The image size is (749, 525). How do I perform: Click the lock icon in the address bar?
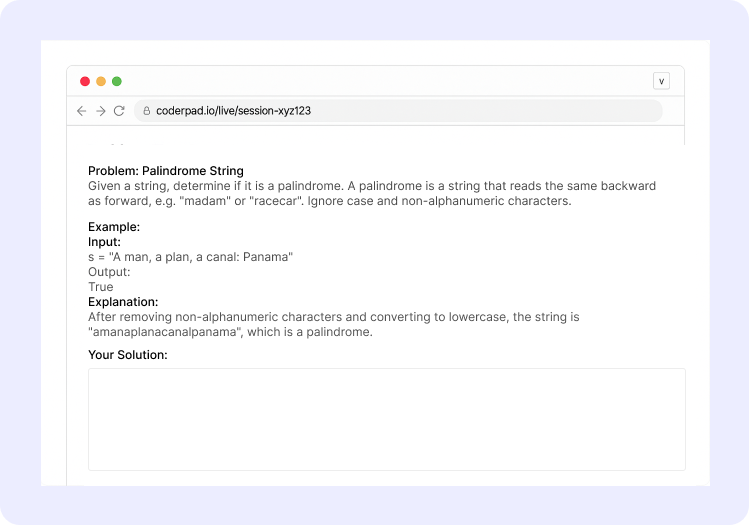point(147,111)
